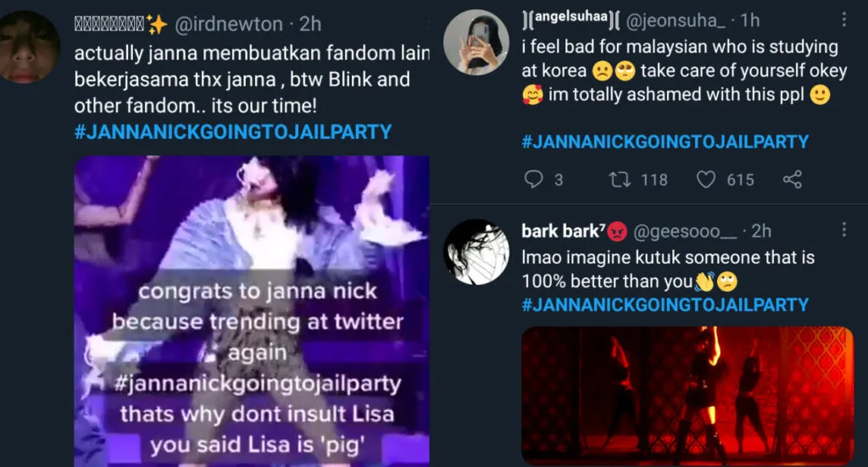Open hashtag in the bark bark tweet

tap(665, 305)
